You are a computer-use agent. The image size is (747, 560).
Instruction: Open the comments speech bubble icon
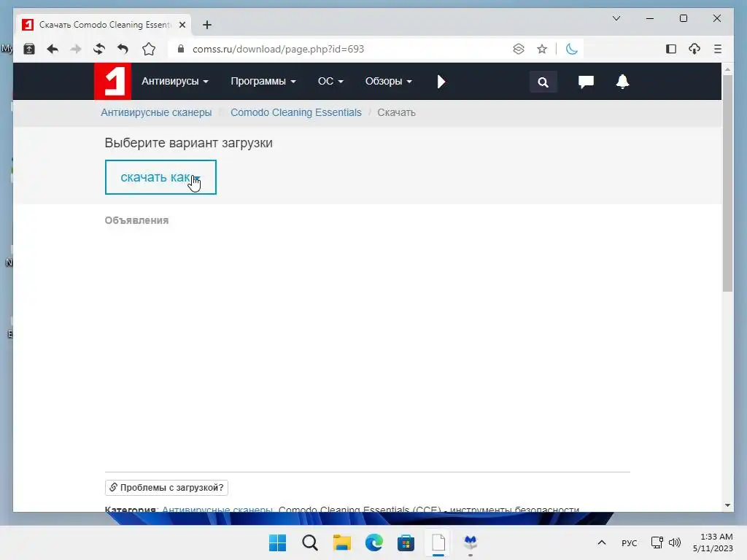click(x=586, y=82)
